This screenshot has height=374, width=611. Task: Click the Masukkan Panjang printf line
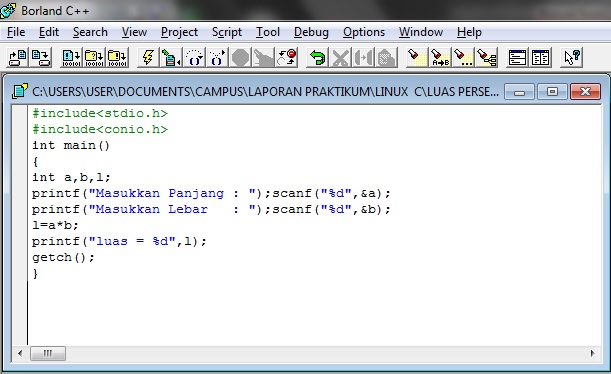(211, 193)
